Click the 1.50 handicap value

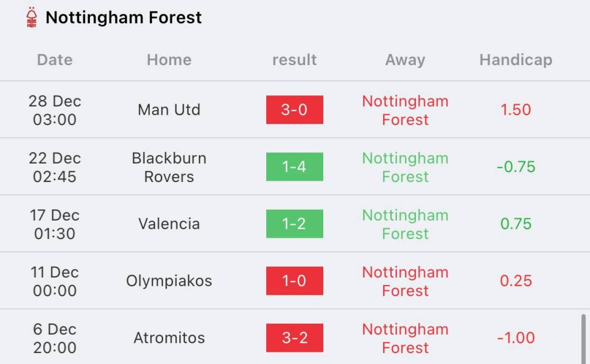[516, 110]
